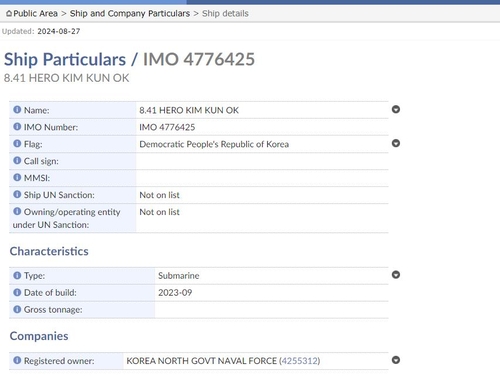Open Ship and Company Particulars breadcrumb
This screenshot has width=500, height=385.
[130, 14]
